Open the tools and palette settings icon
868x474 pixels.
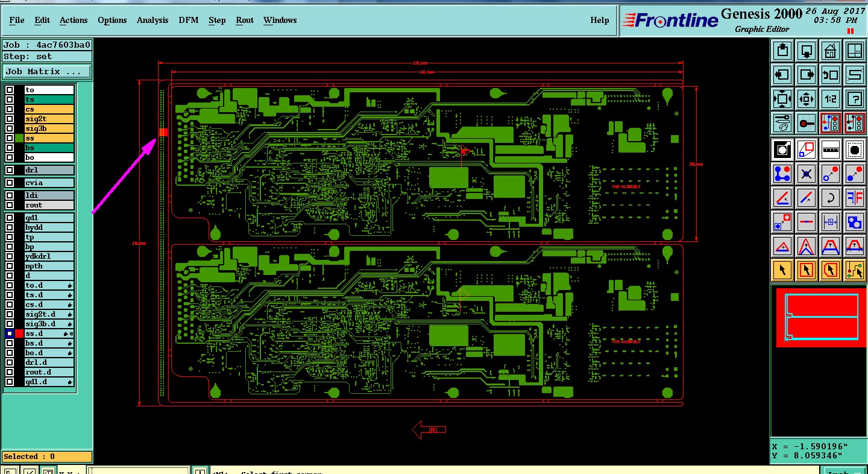782,123
